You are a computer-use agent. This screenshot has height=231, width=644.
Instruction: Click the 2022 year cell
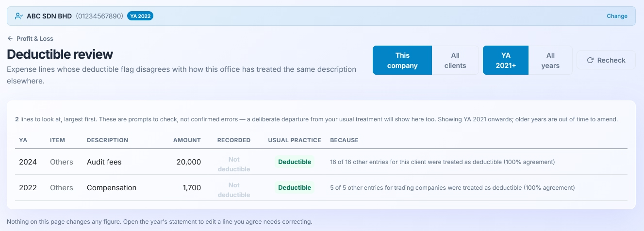coord(28,188)
